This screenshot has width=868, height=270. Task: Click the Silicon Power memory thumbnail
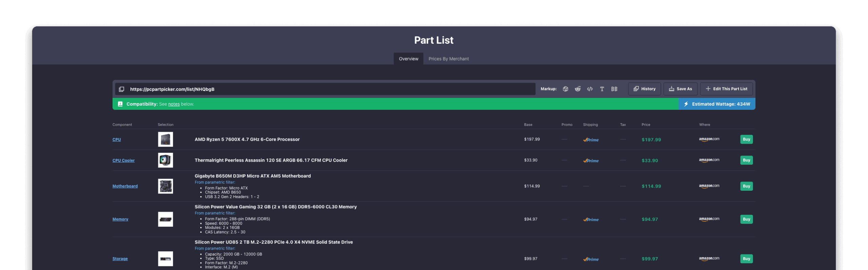click(165, 220)
